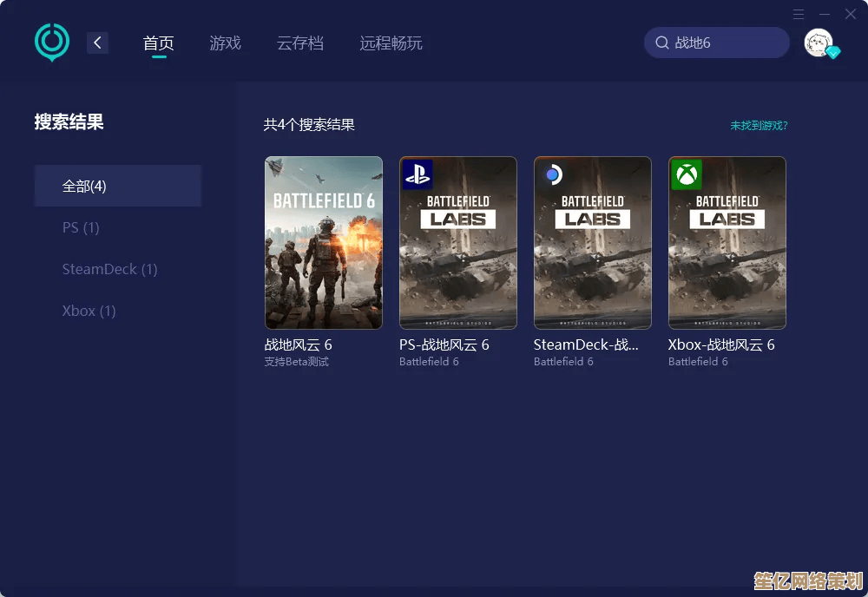Filter results by PS (1)

pos(81,227)
